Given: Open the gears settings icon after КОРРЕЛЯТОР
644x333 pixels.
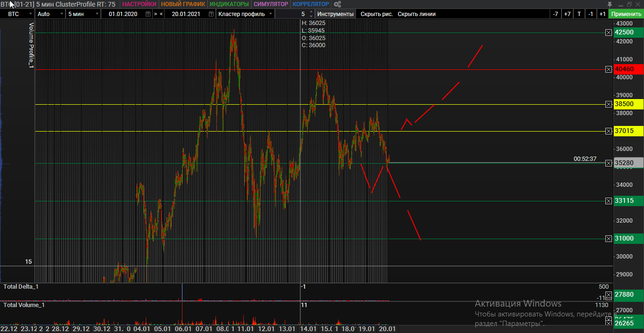Looking at the screenshot, I should point(337,4).
